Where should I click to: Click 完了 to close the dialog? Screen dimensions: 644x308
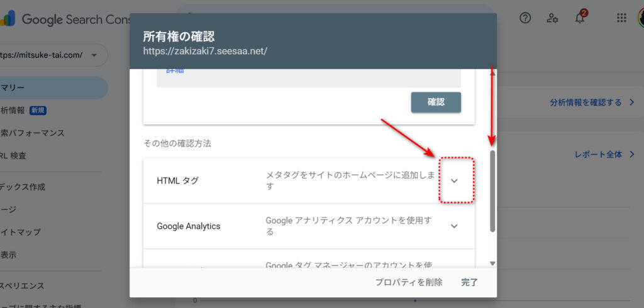tap(469, 282)
